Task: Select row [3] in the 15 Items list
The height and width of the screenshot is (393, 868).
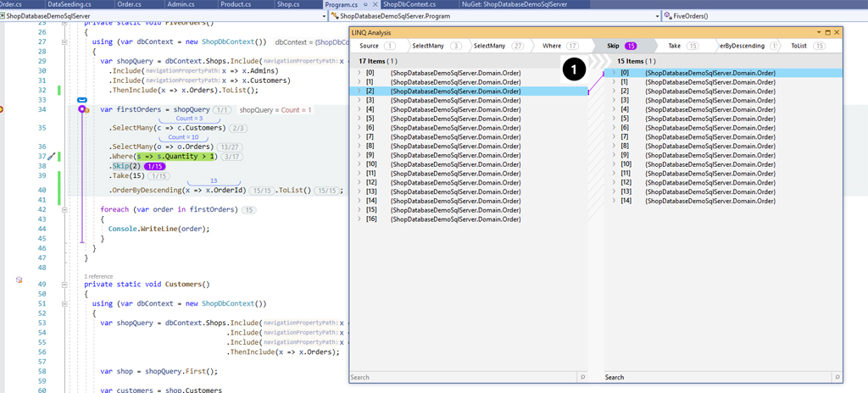Action: [724, 100]
